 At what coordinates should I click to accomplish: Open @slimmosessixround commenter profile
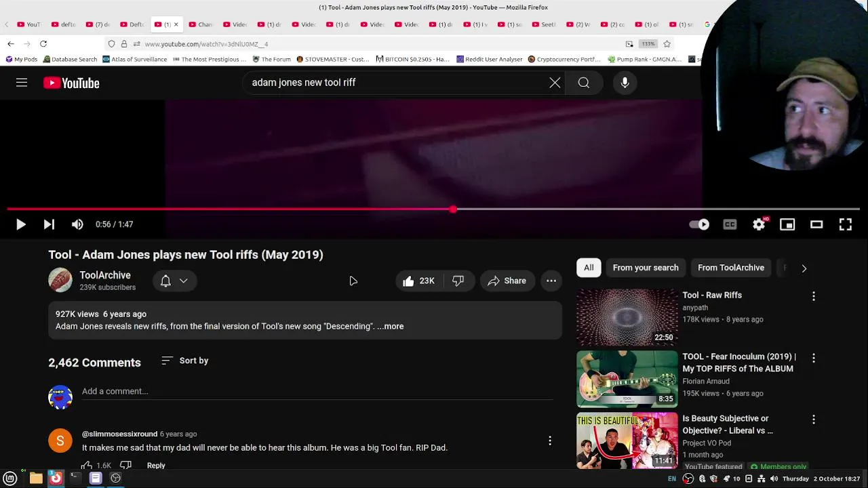pos(119,434)
